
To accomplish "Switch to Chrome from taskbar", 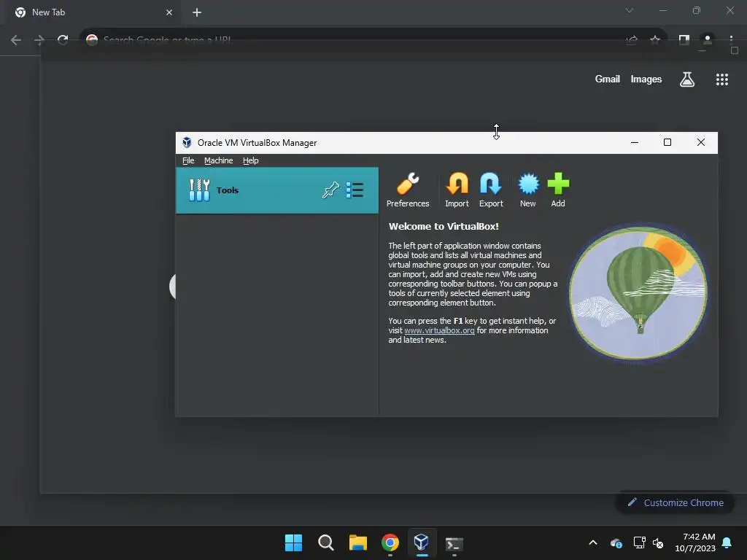I will click(x=390, y=542).
